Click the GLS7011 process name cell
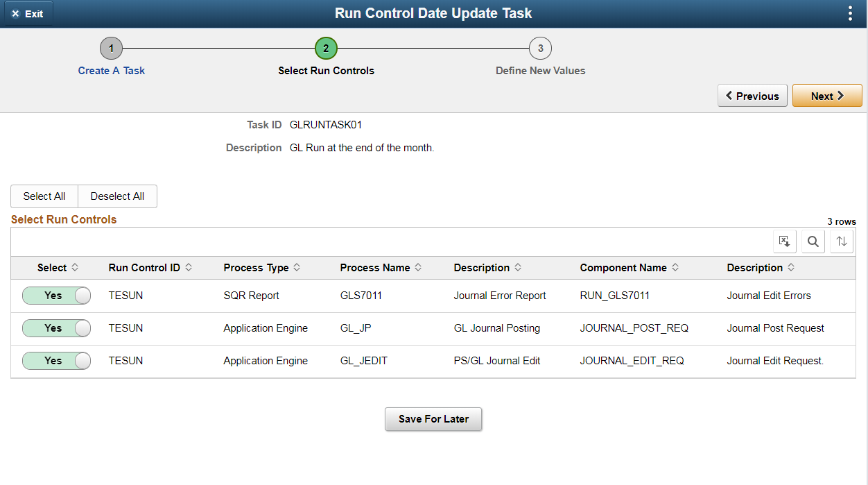Viewport: 868px width, 485px height. click(x=361, y=296)
